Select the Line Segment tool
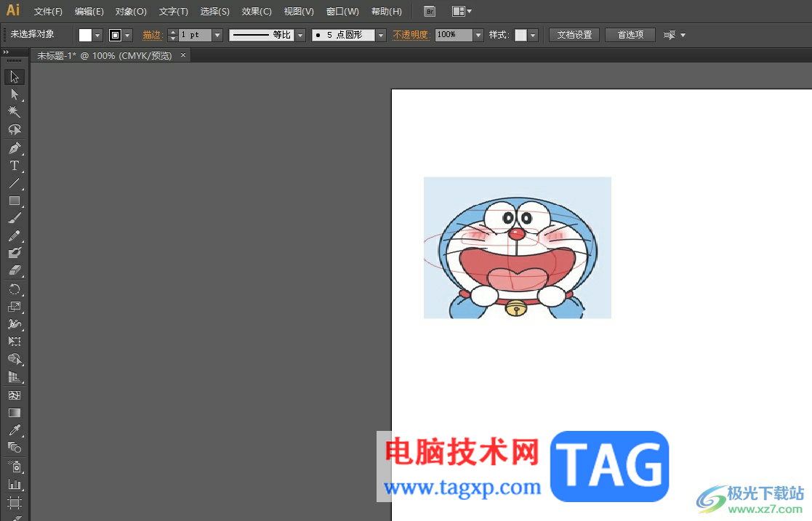Image resolution: width=812 pixels, height=521 pixels. point(15,183)
